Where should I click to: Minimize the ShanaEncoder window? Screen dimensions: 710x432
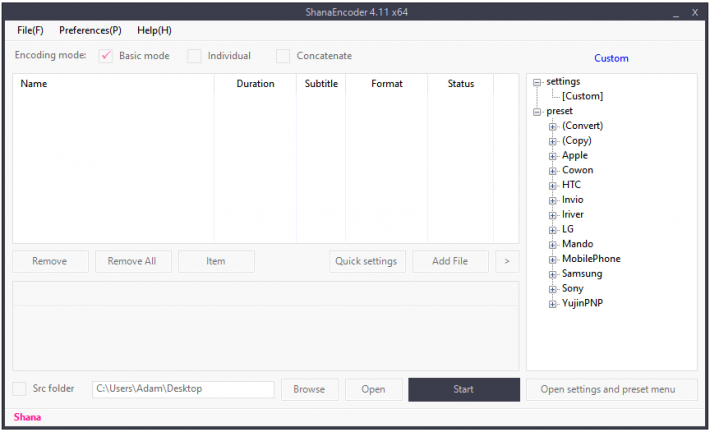pos(676,13)
